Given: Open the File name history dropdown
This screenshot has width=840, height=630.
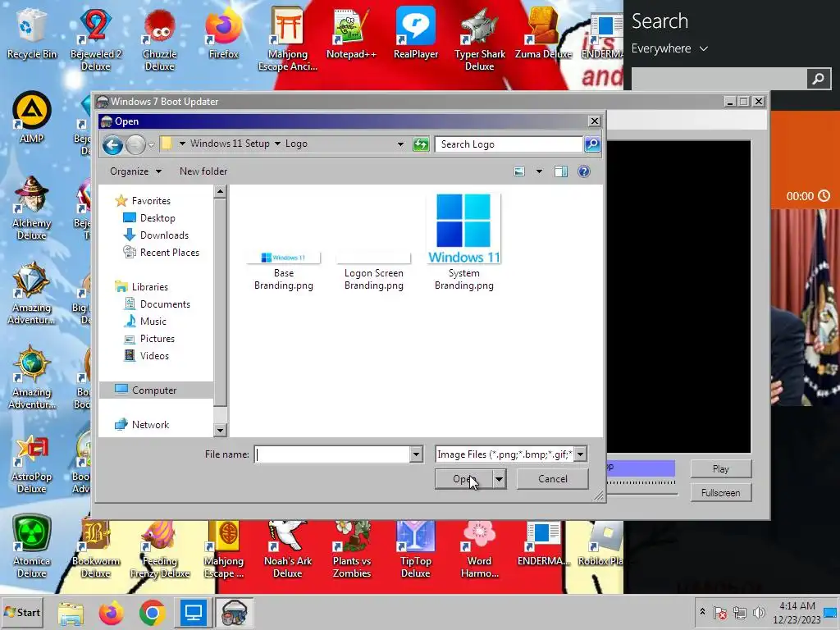Looking at the screenshot, I should pyautogui.click(x=416, y=454).
